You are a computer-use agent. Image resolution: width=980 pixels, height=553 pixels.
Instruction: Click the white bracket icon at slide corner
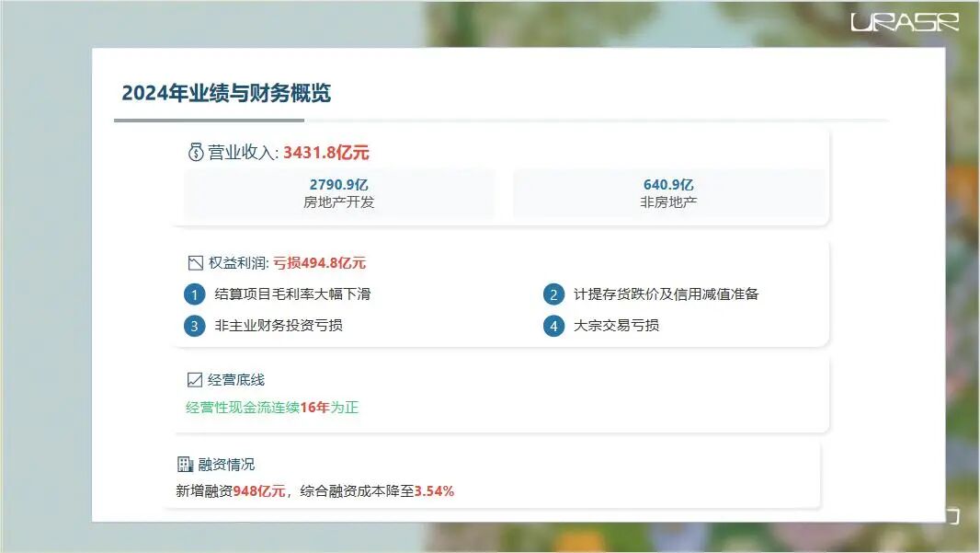click(x=952, y=516)
